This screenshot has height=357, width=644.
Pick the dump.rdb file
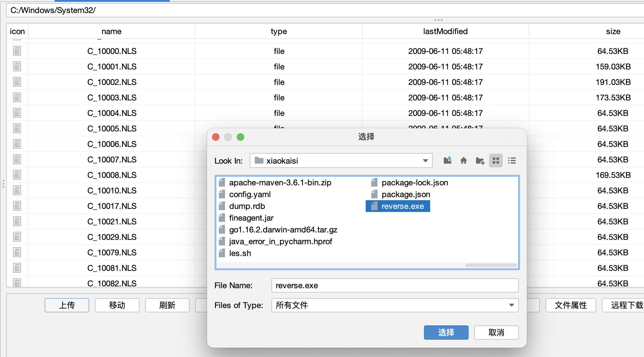coord(247,206)
